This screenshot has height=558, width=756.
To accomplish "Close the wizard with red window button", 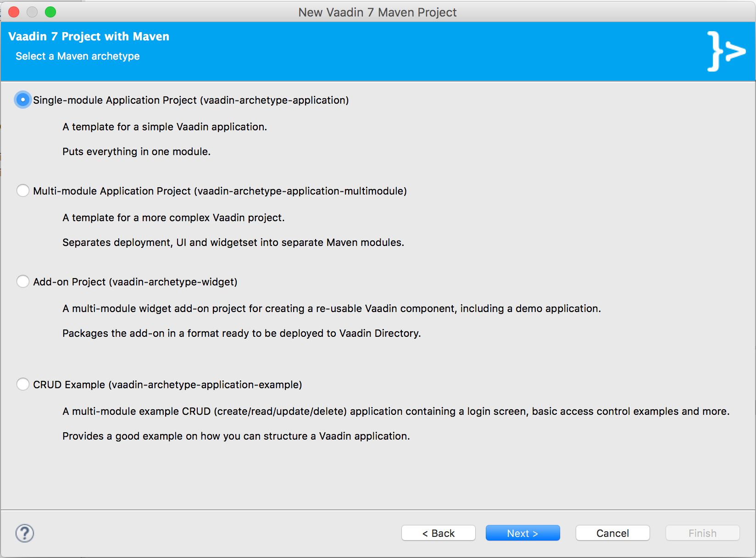I will coord(14,12).
